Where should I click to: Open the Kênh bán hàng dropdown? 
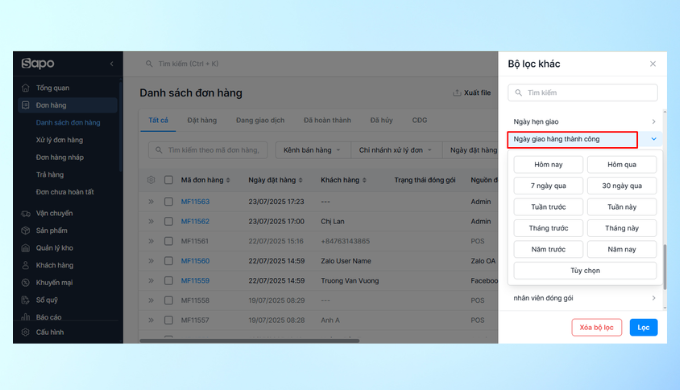tap(312, 150)
